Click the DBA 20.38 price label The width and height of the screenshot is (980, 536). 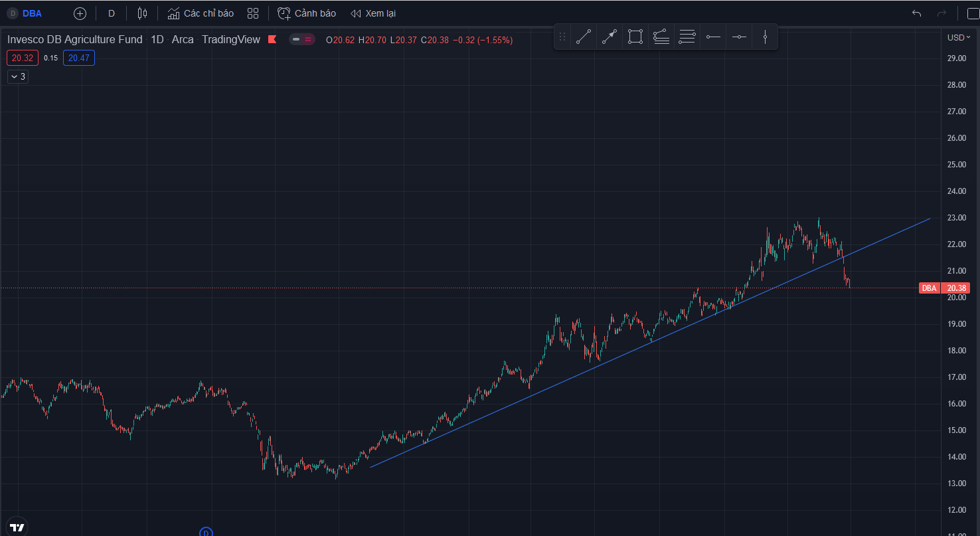pyautogui.click(x=945, y=288)
